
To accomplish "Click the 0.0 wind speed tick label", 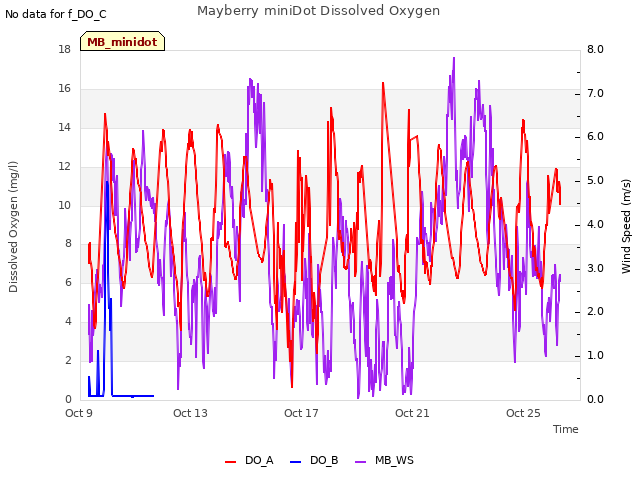I will coord(595,399).
